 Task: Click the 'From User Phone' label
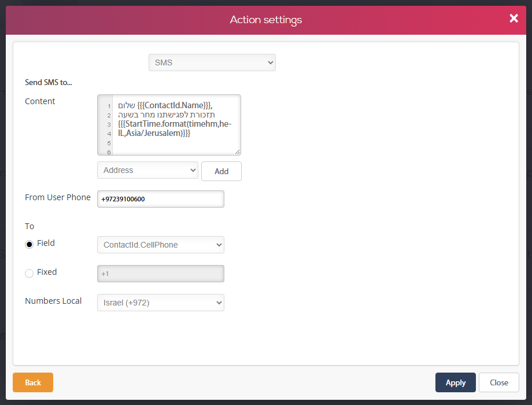click(58, 197)
